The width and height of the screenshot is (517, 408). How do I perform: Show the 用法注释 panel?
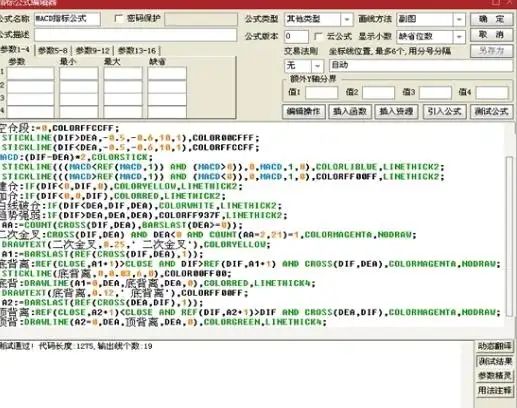[495, 390]
